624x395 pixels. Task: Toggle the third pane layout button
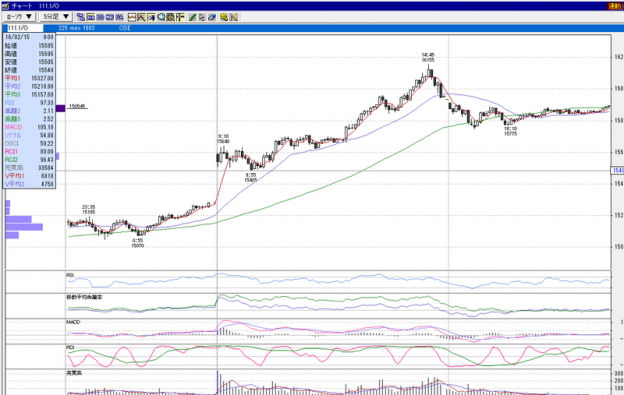[x=110, y=17]
